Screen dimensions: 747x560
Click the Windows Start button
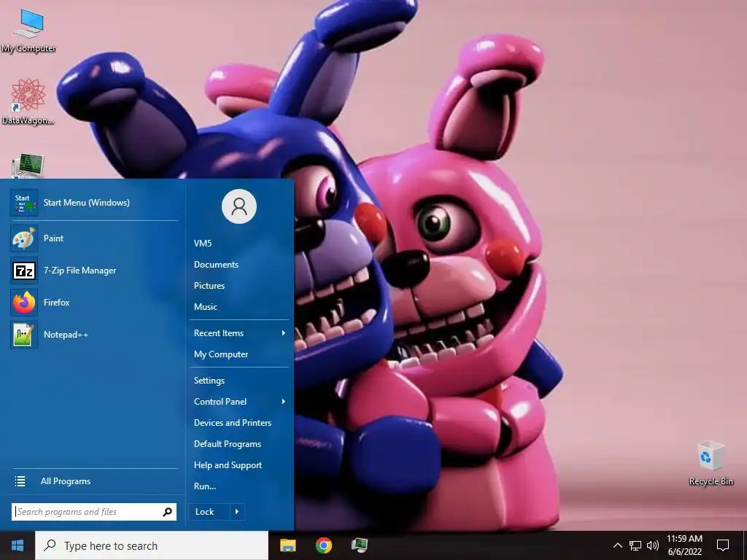click(18, 545)
